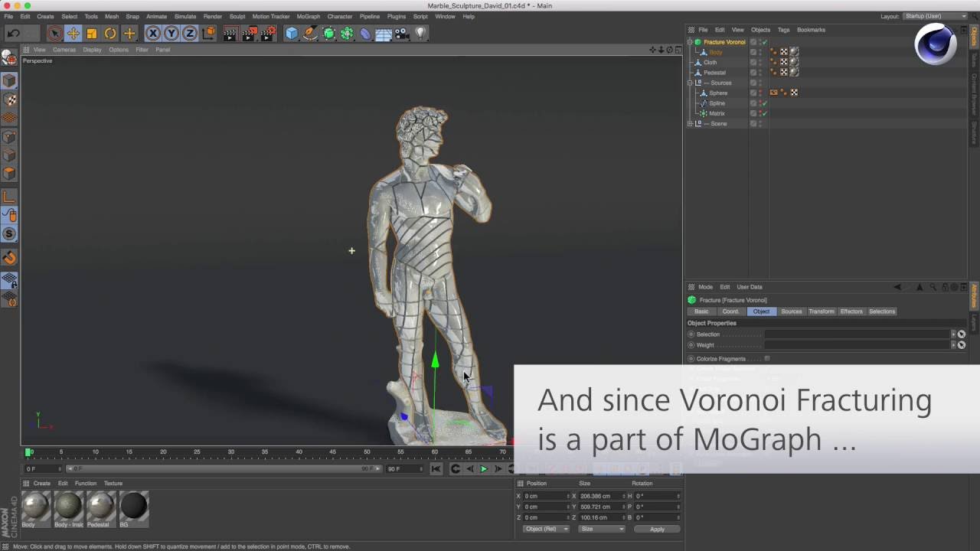Open the Layout dropdown Startup (User)

coord(936,16)
